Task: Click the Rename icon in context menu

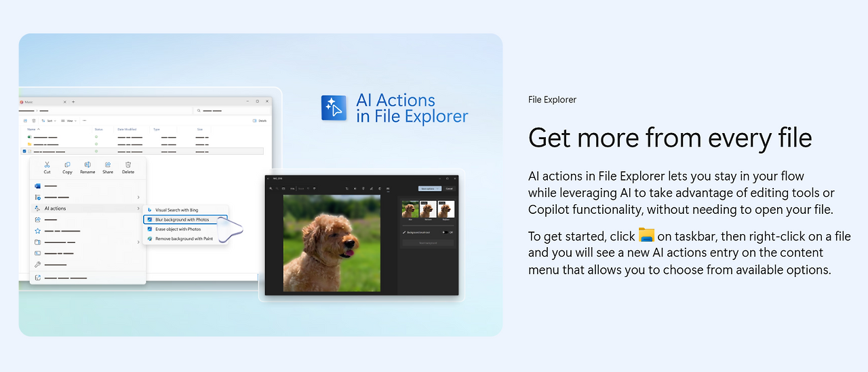Action: tap(87, 164)
